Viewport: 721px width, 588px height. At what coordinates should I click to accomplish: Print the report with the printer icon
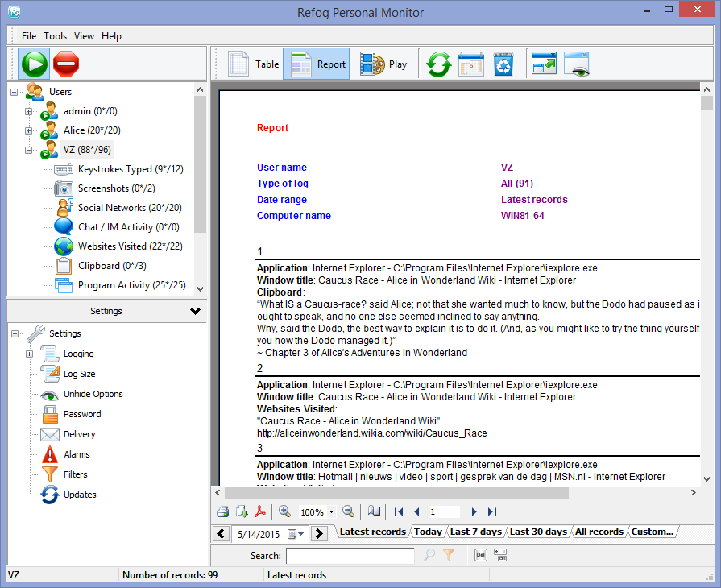click(x=222, y=511)
